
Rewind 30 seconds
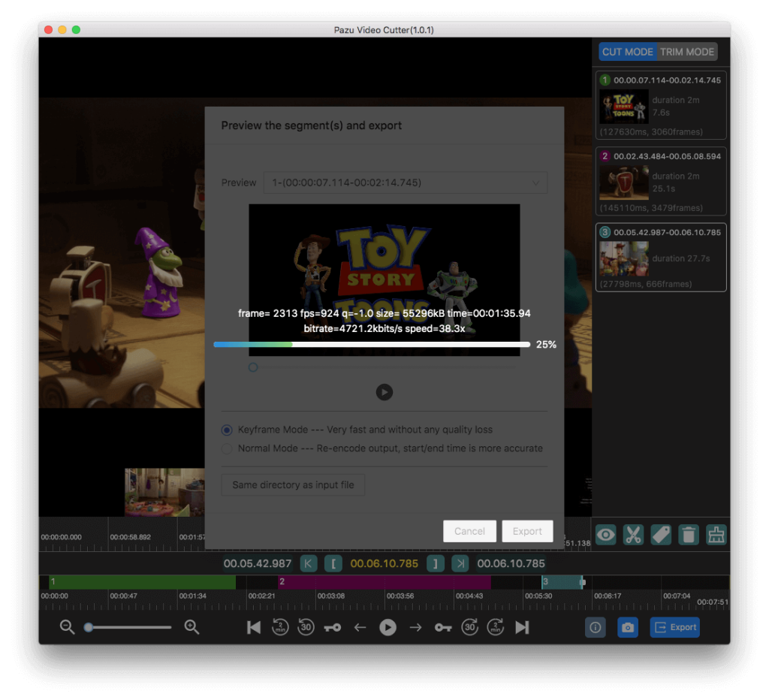pyautogui.click(x=306, y=627)
